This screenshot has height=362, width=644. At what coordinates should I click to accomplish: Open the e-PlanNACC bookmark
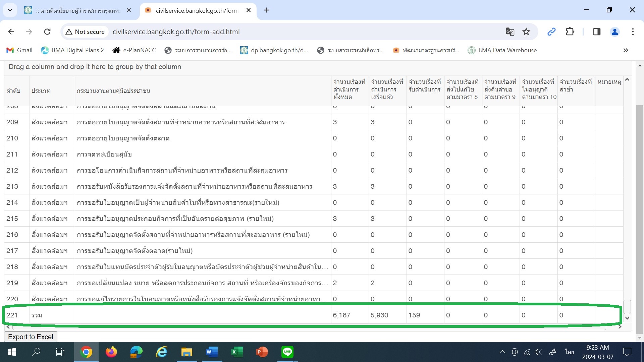134,50
